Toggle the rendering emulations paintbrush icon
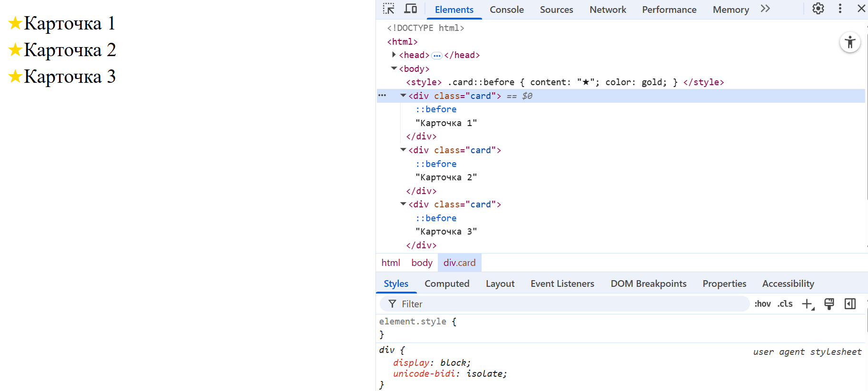The height and width of the screenshot is (391, 868). point(829,304)
